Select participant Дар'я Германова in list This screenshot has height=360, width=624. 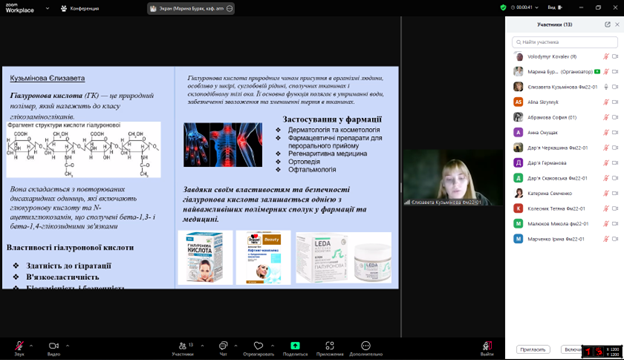tap(565, 163)
